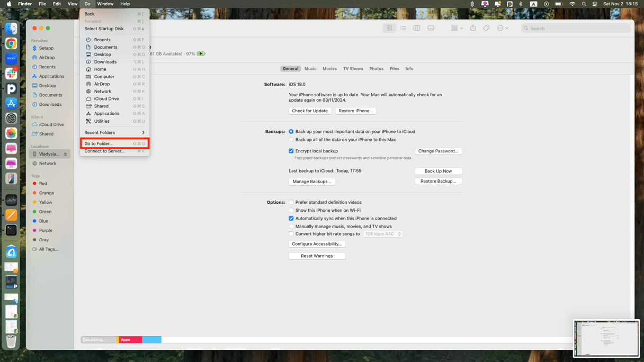Open AirDrop in the Finder sidebar

pyautogui.click(x=47, y=58)
